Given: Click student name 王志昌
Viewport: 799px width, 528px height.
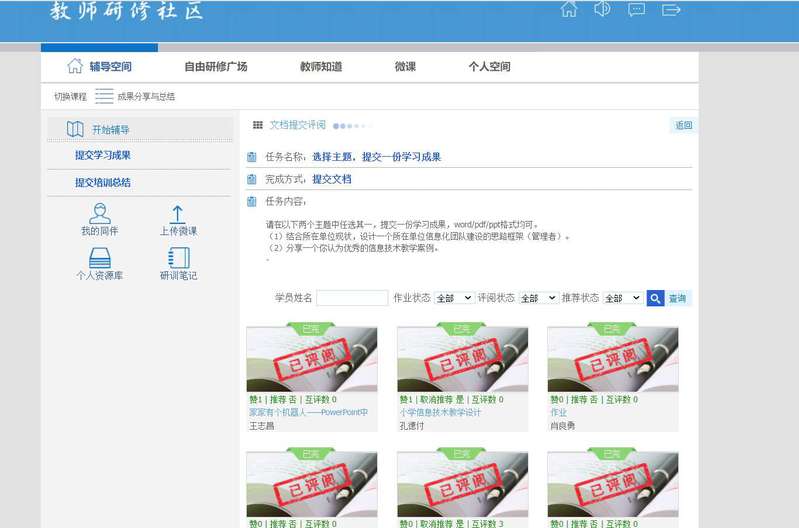Looking at the screenshot, I should click(262, 426).
